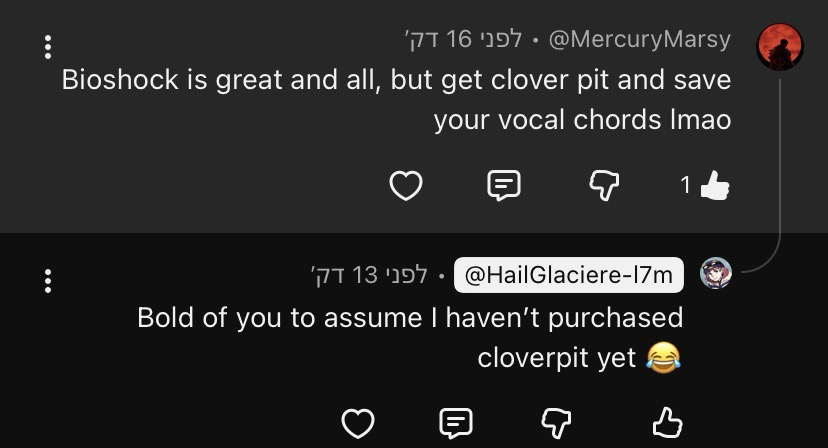Like the HailGlaciere reply with thumbs up
The width and height of the screenshot is (828, 448).
coord(667,423)
